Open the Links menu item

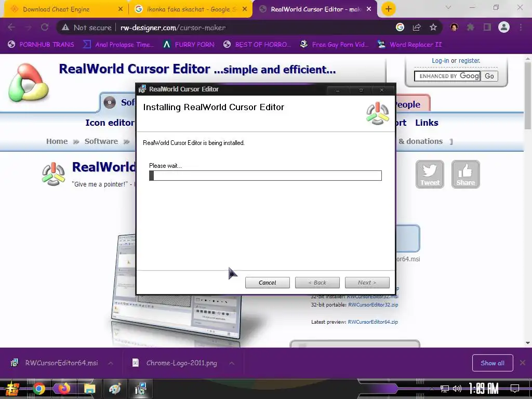[x=427, y=123]
